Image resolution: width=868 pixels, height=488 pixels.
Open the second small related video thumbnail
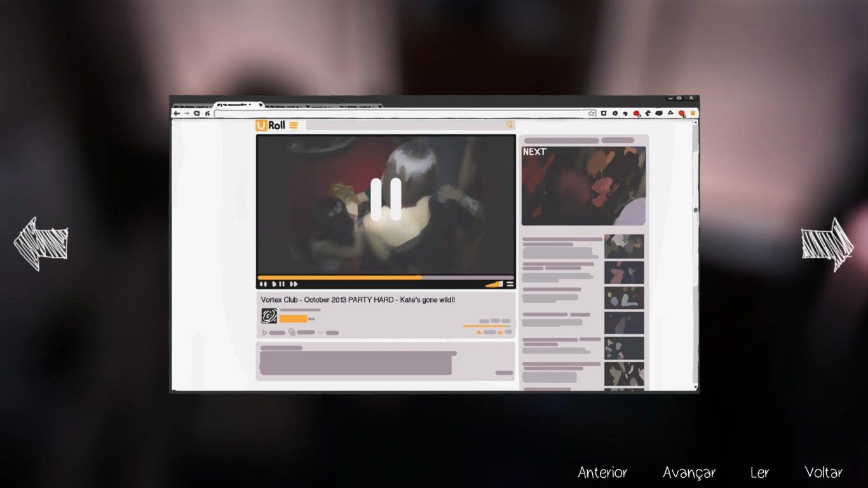(x=624, y=273)
